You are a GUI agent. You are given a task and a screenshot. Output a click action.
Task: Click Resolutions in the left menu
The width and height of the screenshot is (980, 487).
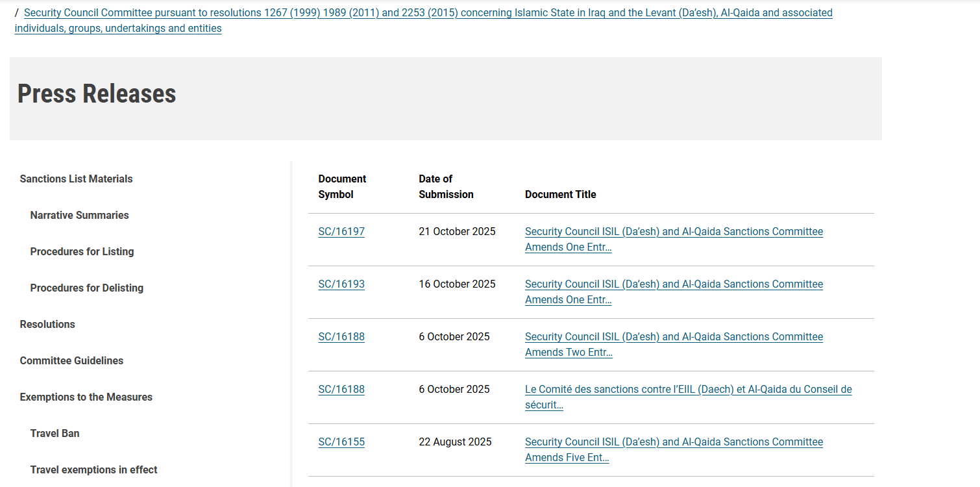click(47, 325)
